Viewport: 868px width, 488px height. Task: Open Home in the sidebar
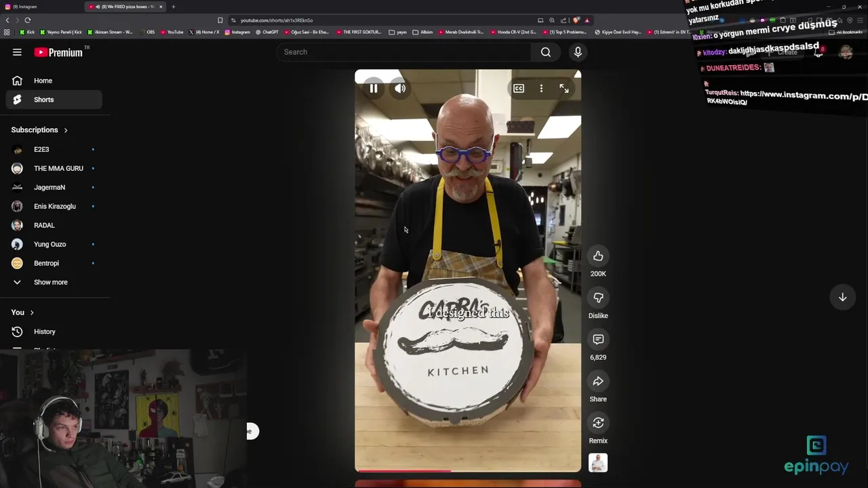54,81
